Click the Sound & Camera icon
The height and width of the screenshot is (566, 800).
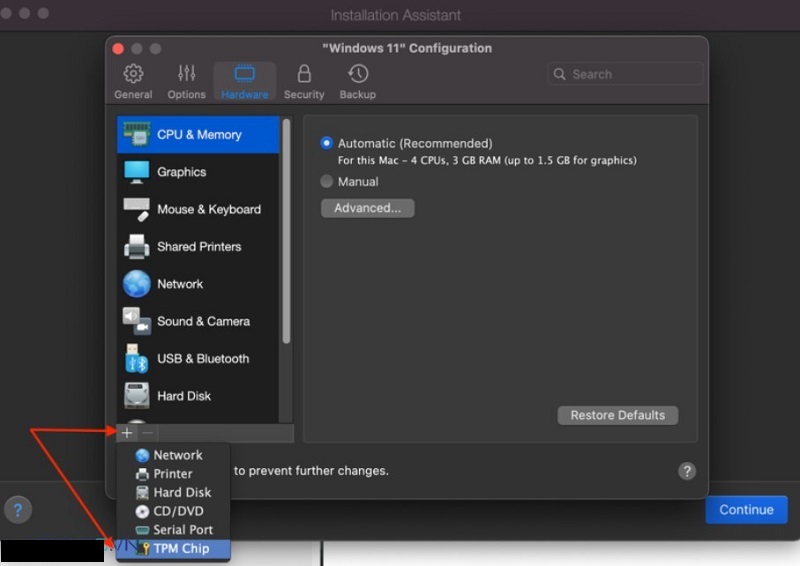(137, 321)
